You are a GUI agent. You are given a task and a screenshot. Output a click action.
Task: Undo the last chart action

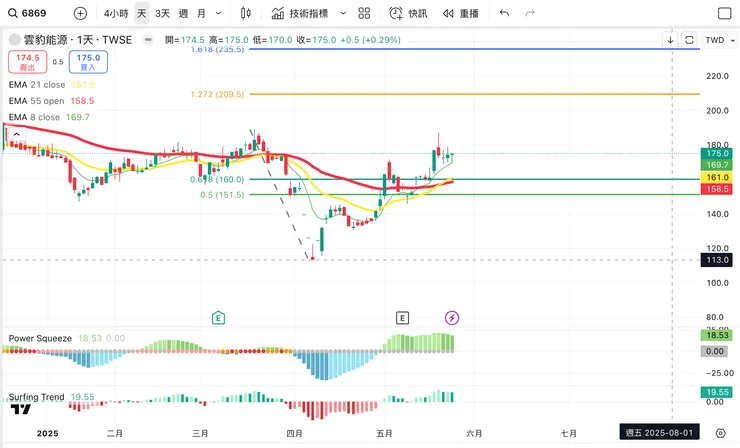click(x=505, y=13)
